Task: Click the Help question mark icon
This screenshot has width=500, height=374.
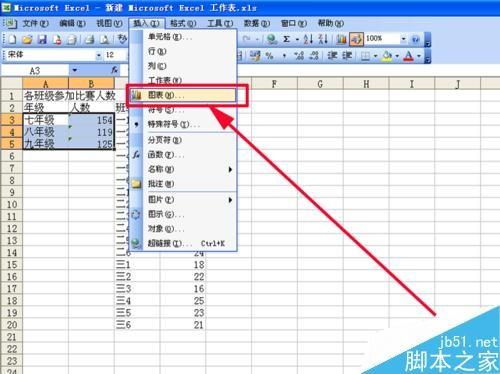Action: click(x=415, y=39)
